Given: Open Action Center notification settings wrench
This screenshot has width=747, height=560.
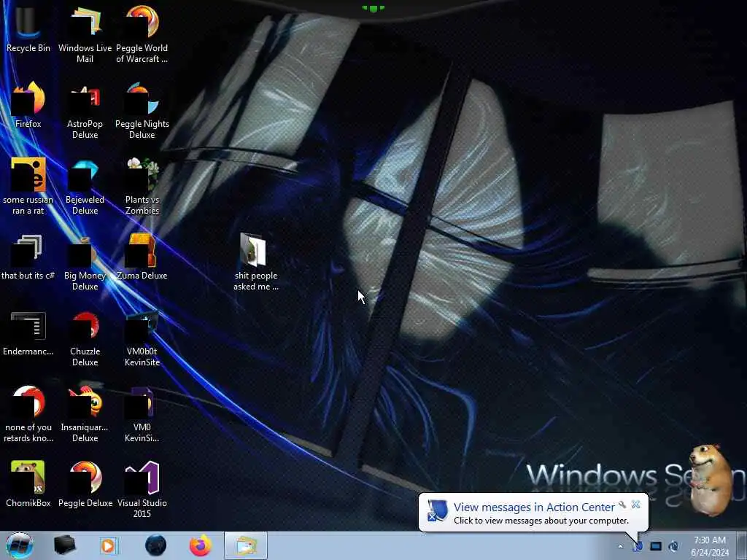Looking at the screenshot, I should tap(622, 505).
